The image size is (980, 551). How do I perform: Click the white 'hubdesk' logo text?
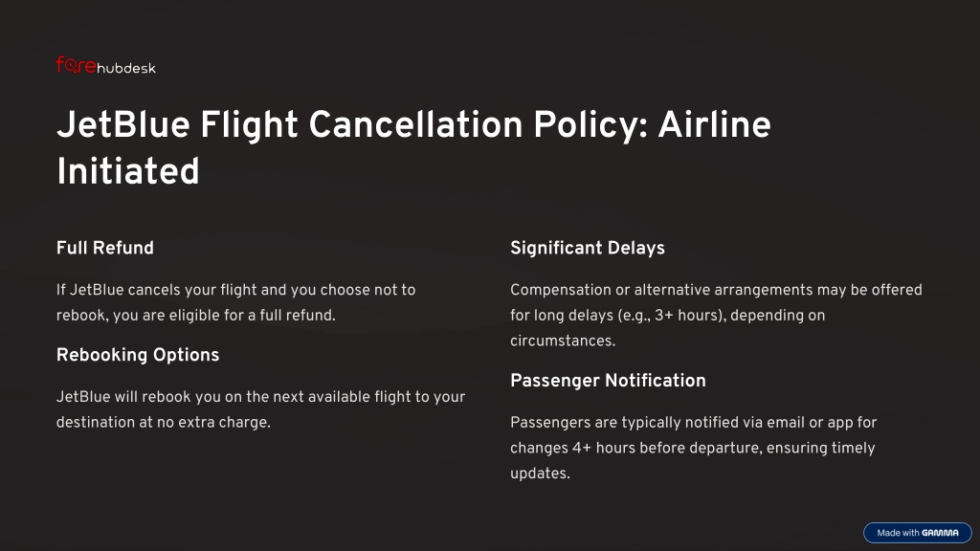[126, 68]
